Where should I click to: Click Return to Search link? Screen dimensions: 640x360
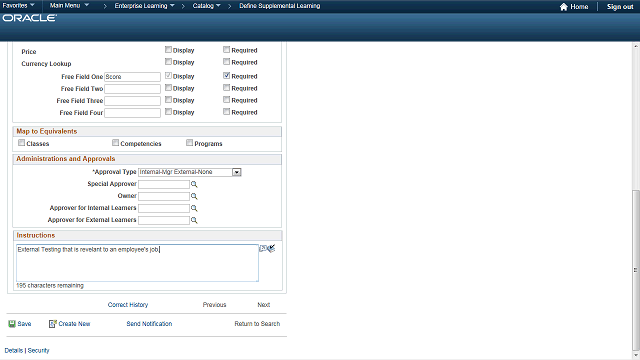coord(257,324)
